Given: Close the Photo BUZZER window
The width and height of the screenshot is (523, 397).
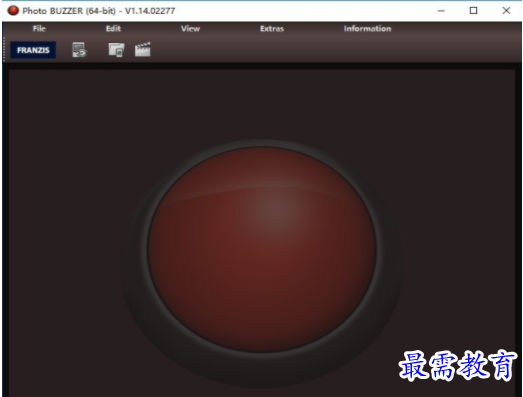Looking at the screenshot, I should (x=506, y=11).
